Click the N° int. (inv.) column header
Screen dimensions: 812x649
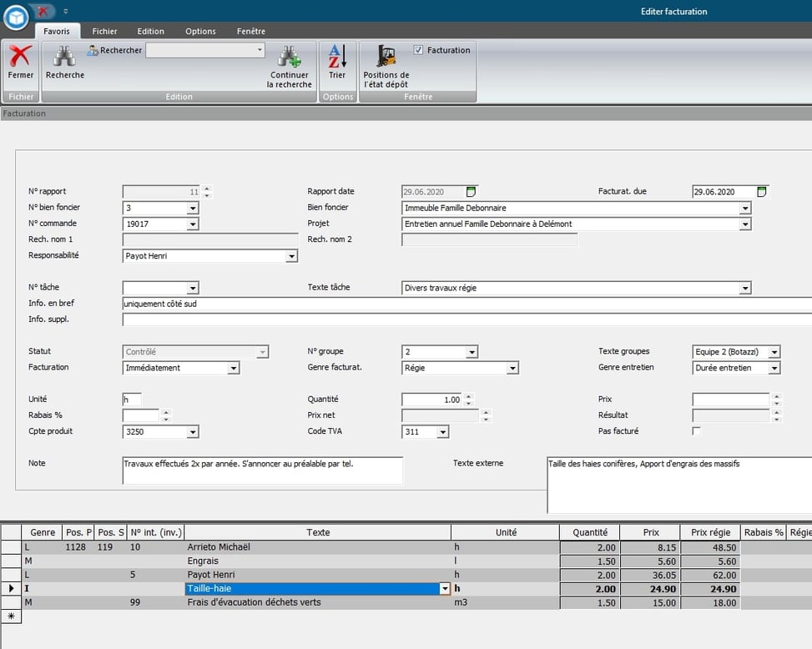click(x=156, y=532)
